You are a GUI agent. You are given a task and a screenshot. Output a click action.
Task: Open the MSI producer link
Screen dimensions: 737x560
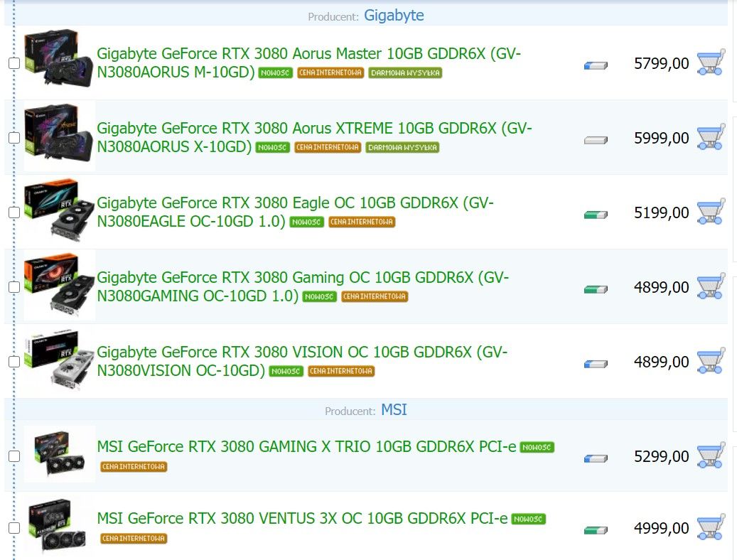point(394,410)
